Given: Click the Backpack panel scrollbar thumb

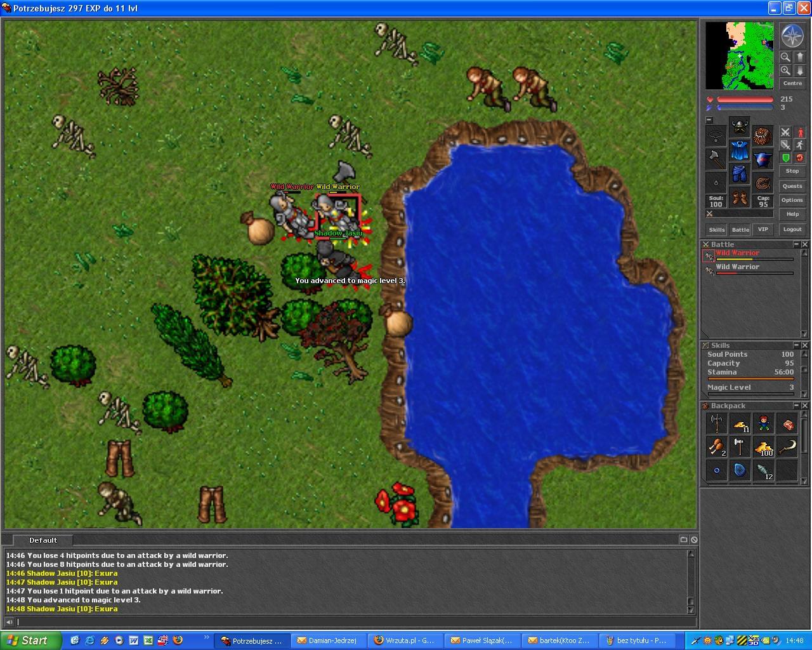Looking at the screenshot, I should pos(805,435).
